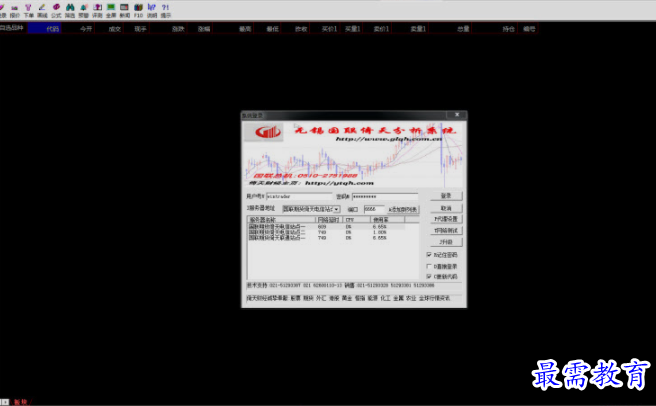Expand the 服务器地址 server address dropdown
The image size is (656, 406).
336,209
